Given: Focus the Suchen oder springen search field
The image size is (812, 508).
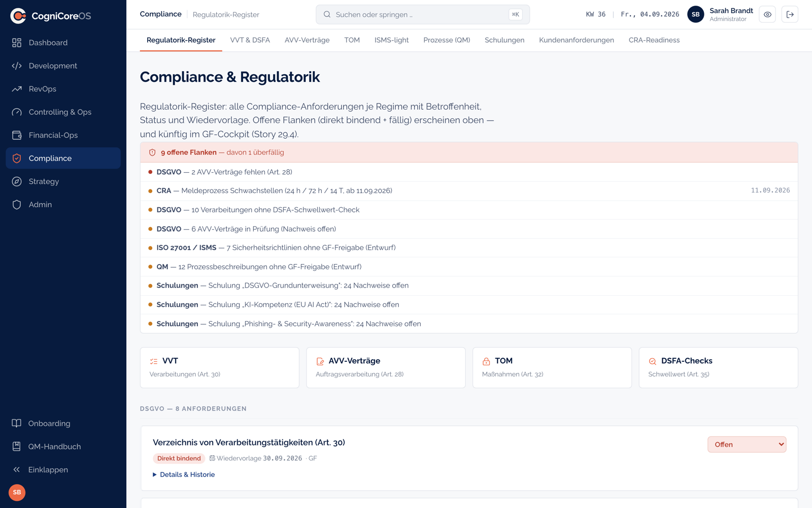Looking at the screenshot, I should [423, 15].
